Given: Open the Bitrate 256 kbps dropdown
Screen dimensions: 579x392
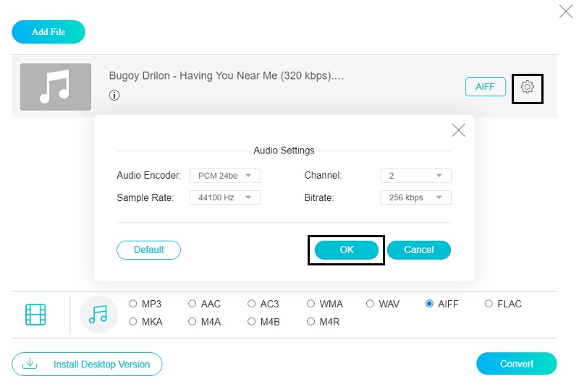Looking at the screenshot, I should click(415, 197).
